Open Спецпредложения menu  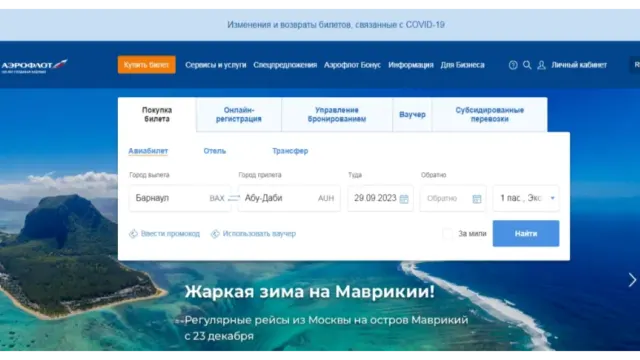(285, 65)
